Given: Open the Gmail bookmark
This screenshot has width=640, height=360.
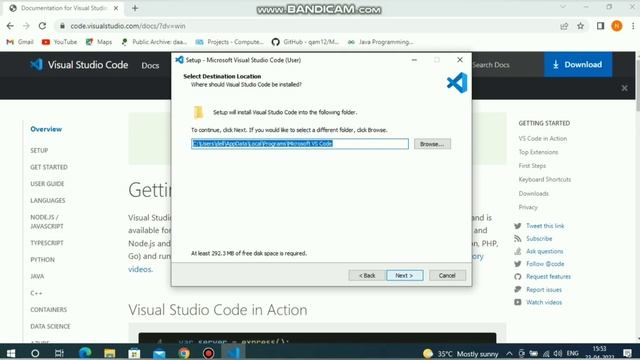Looking at the screenshot, I should coord(20,42).
